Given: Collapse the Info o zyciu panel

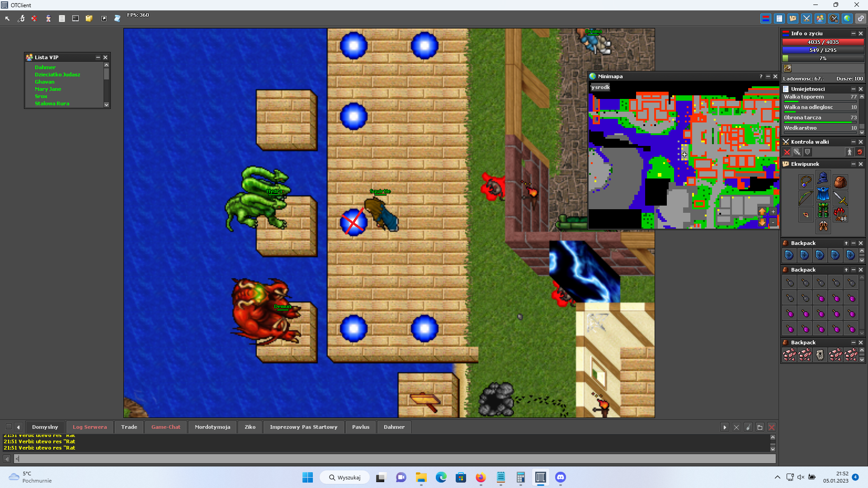Looking at the screenshot, I should [854, 33].
